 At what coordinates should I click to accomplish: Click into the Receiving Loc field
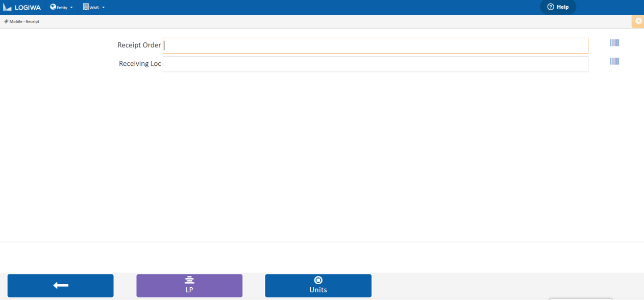click(375, 64)
